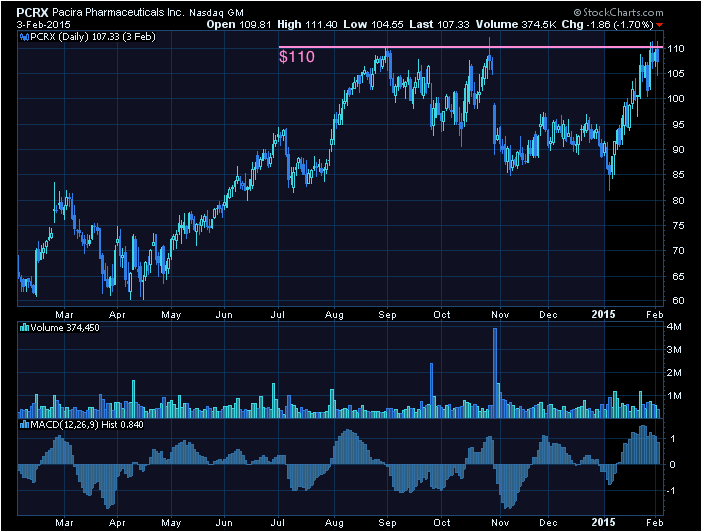This screenshot has width=702, height=532.
Task: Click the PCRX ticker symbol in the header
Action: 32,13
